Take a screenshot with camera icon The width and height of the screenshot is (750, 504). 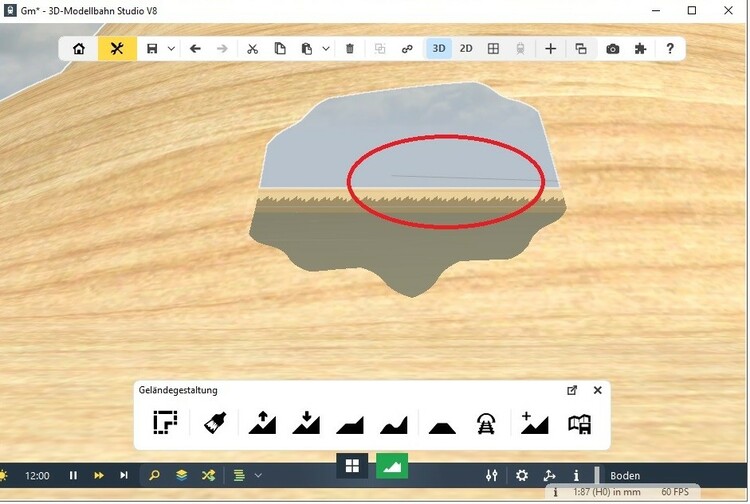point(613,48)
